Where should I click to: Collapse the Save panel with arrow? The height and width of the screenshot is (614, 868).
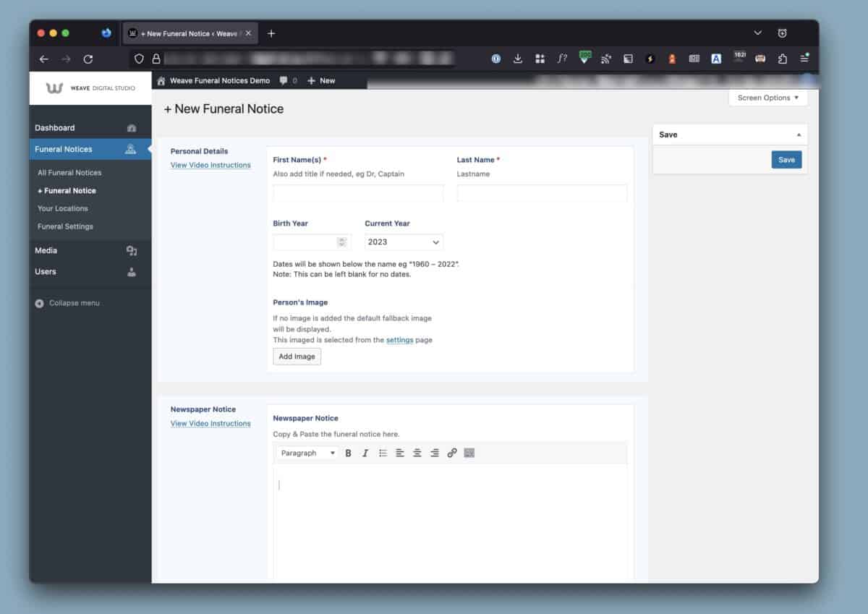[799, 135]
